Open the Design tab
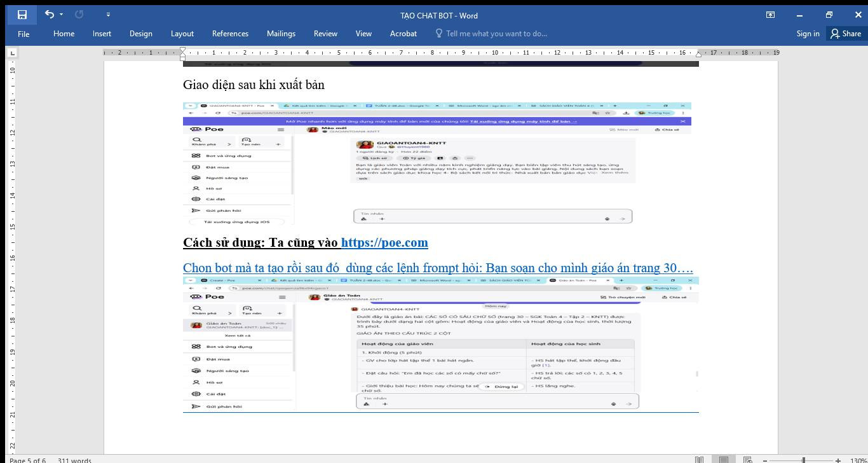Image resolution: width=868 pixels, height=463 pixels. [x=140, y=34]
